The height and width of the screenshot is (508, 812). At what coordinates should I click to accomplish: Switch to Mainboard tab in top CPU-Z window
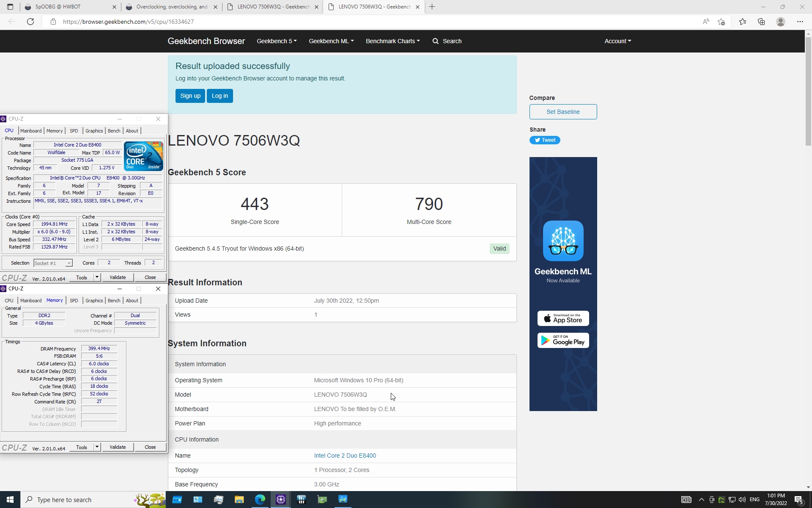coord(31,131)
